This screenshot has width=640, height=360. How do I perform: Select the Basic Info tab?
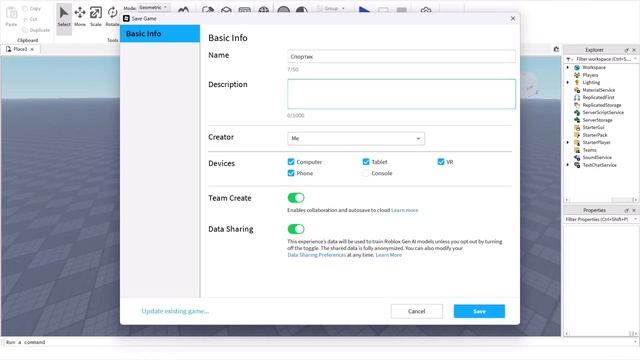pos(160,33)
